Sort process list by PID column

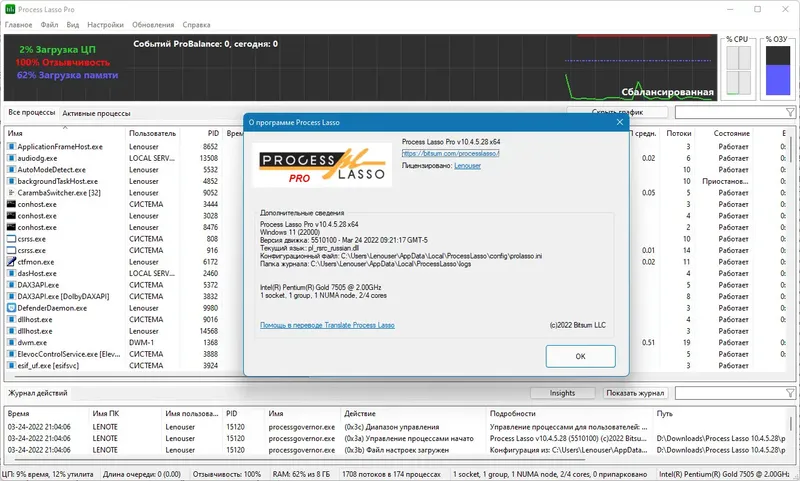tap(213, 133)
